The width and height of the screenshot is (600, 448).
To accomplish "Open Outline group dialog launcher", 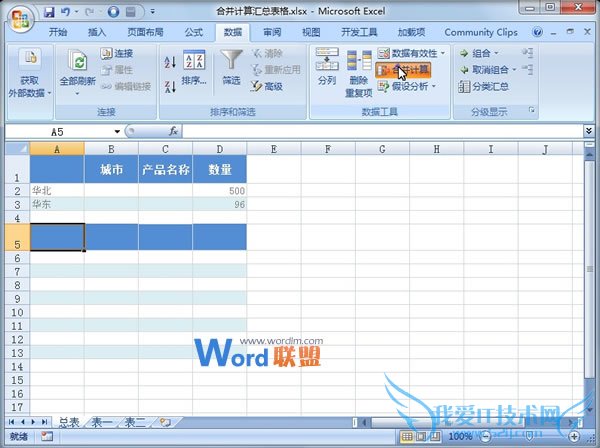I will click(532, 110).
